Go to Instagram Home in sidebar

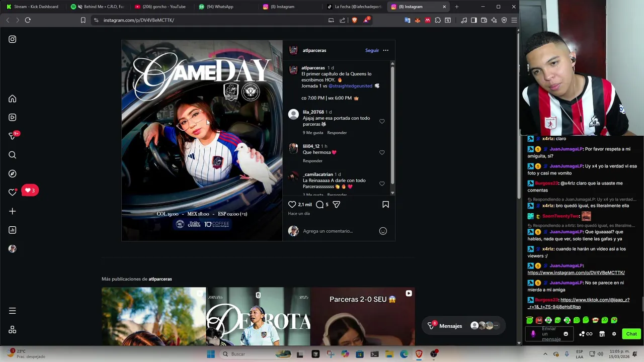(13, 99)
